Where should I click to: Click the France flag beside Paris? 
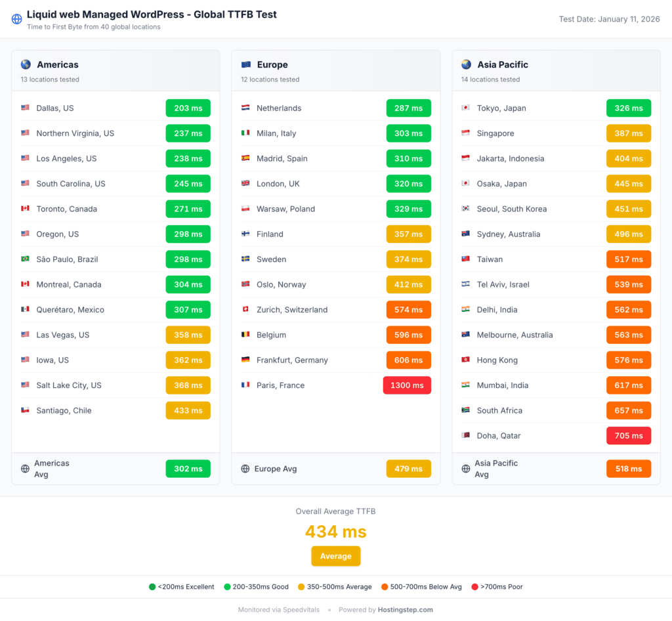[x=246, y=385]
